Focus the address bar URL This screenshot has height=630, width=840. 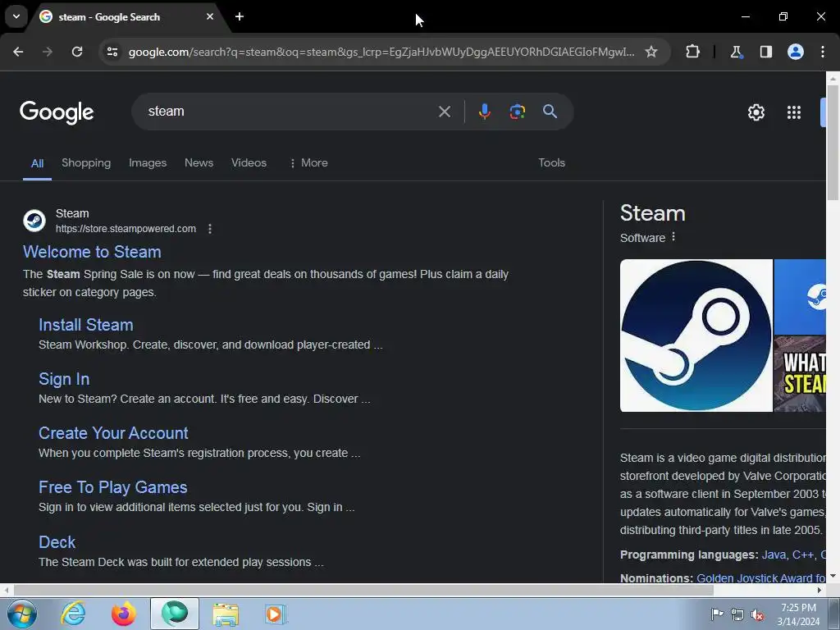(x=381, y=52)
